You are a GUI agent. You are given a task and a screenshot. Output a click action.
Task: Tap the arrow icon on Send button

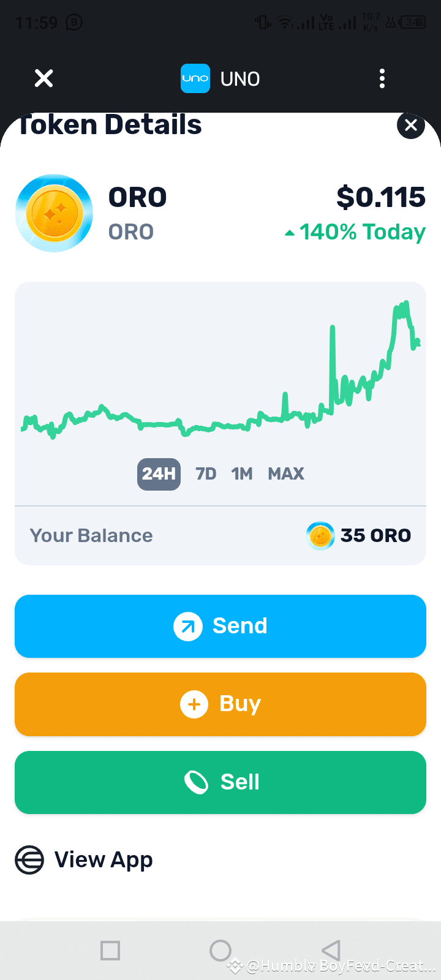coord(188,626)
